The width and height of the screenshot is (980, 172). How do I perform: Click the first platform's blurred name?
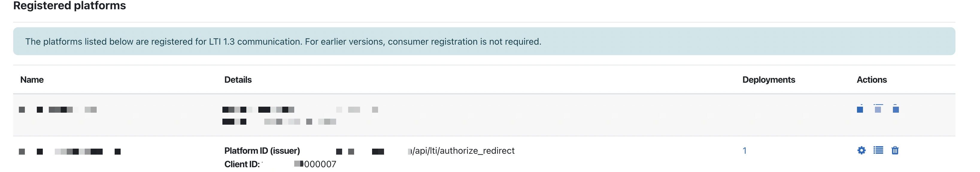click(58, 110)
